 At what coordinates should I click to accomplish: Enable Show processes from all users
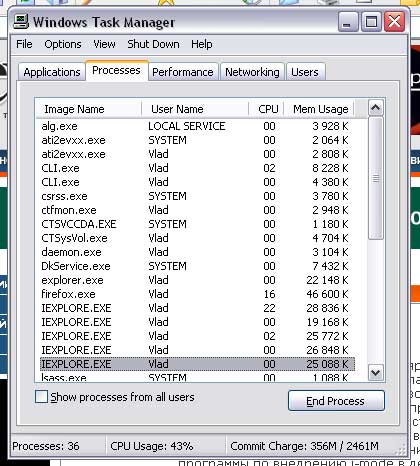(41, 397)
